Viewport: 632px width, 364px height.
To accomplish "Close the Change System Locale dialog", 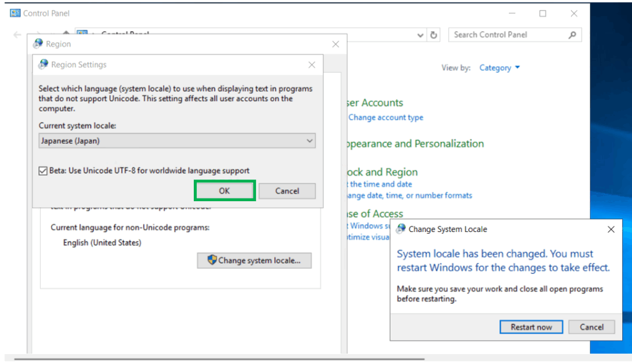I will 610,230.
